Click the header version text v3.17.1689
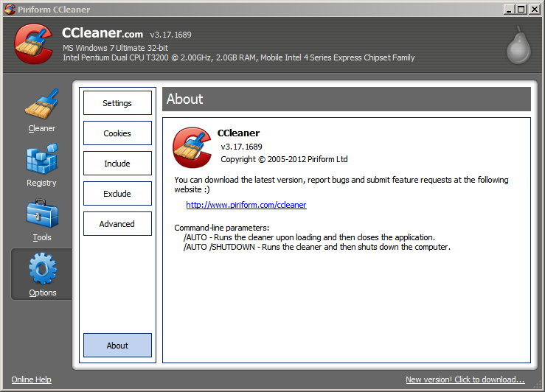 point(170,35)
